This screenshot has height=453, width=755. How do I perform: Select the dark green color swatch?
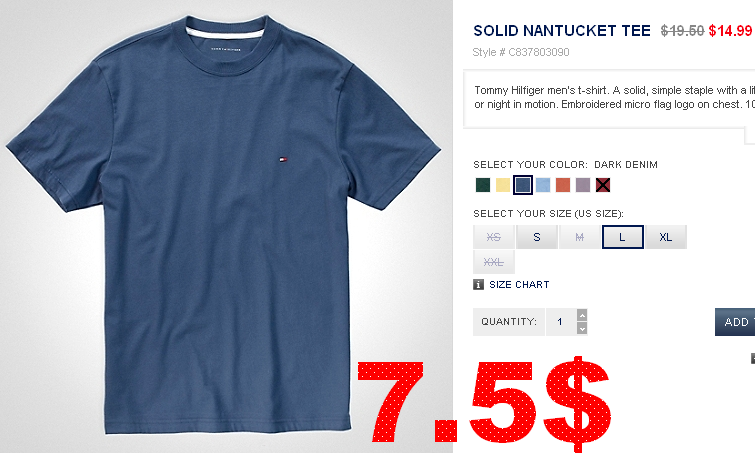pyautogui.click(x=482, y=185)
